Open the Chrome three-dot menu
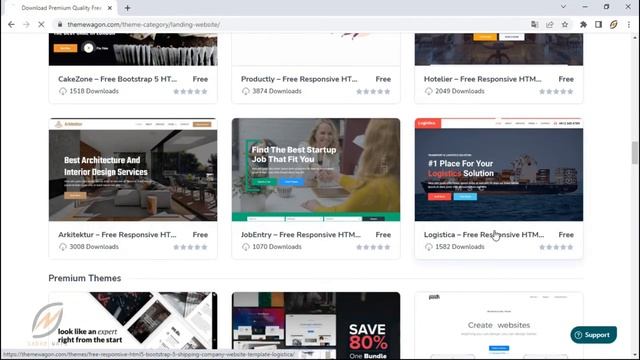 pos(629,24)
